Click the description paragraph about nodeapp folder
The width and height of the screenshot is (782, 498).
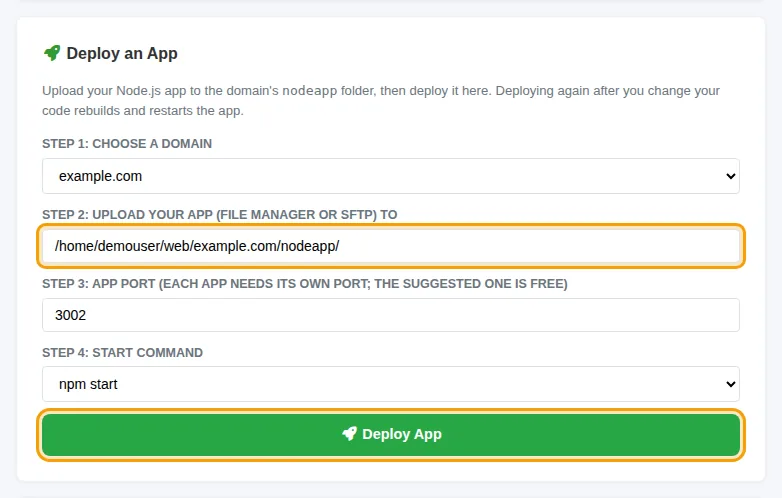381,101
